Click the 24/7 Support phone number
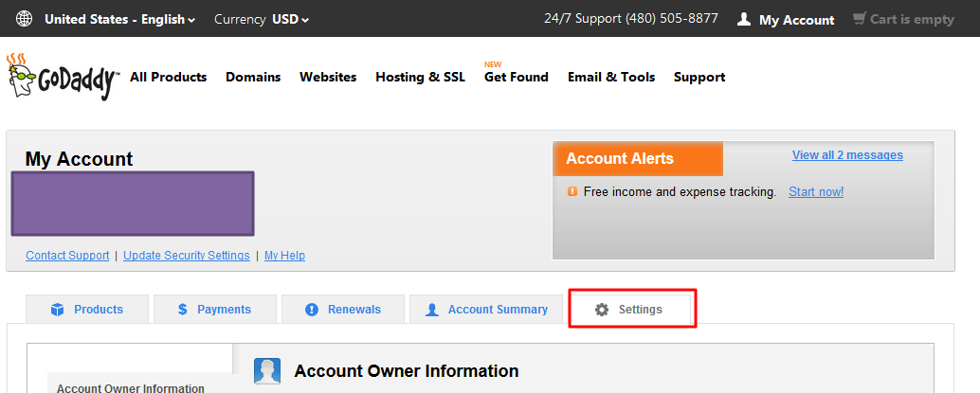 pos(630,19)
